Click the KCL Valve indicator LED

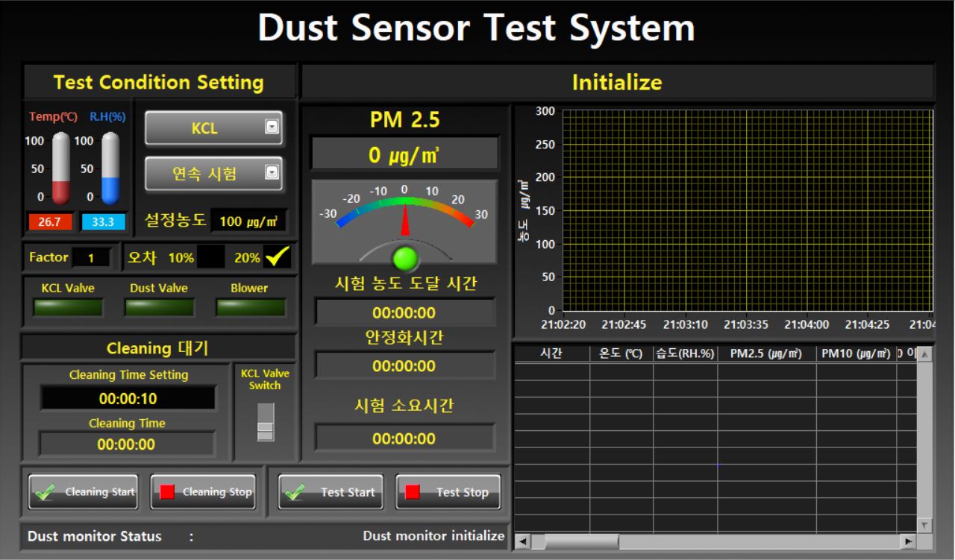click(68, 306)
